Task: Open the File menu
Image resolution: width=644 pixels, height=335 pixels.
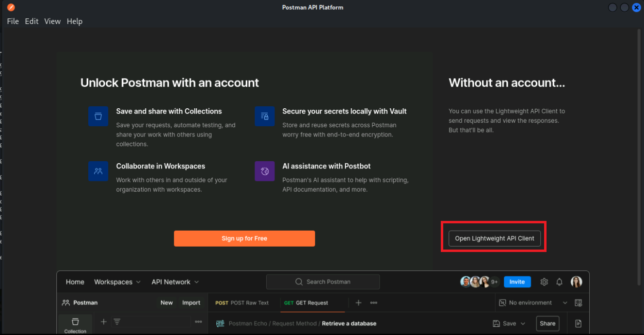Action: [x=13, y=21]
